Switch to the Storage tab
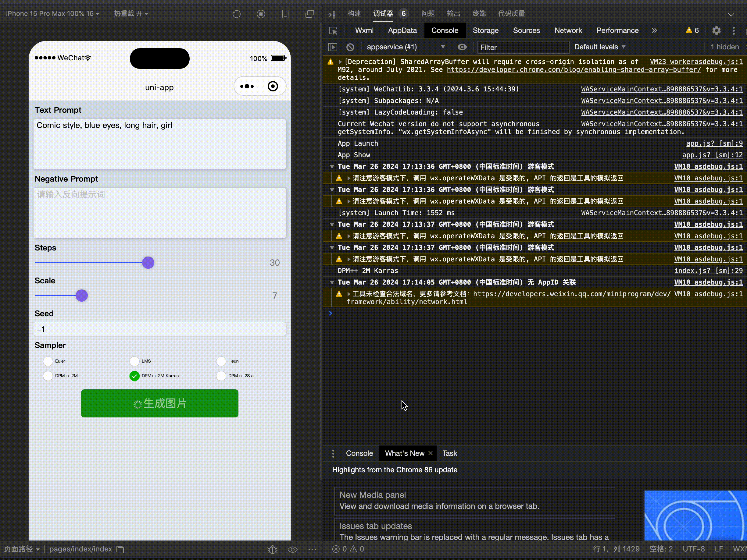Viewport: 747px width, 560px height. [x=485, y=31]
